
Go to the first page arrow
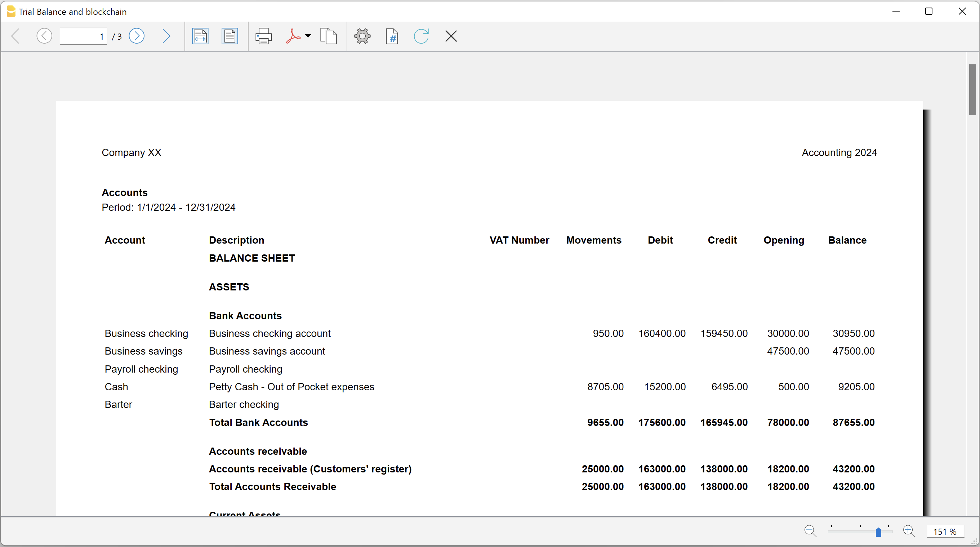tap(15, 36)
